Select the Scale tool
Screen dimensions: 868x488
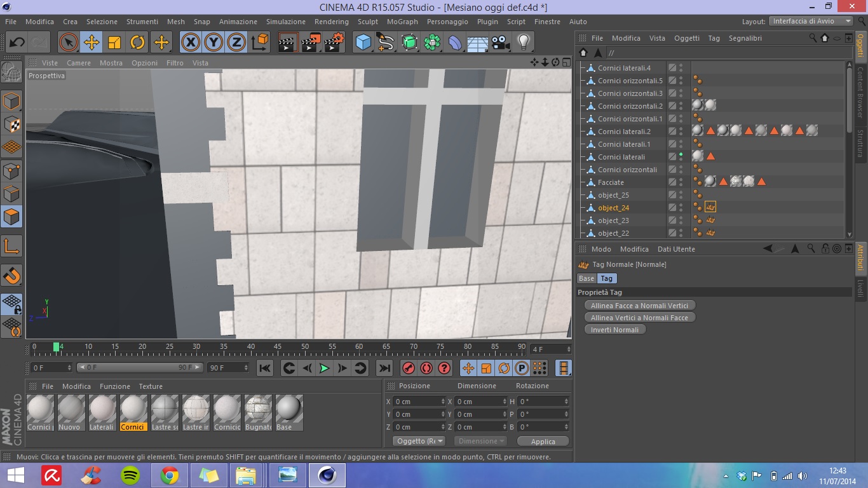point(114,43)
